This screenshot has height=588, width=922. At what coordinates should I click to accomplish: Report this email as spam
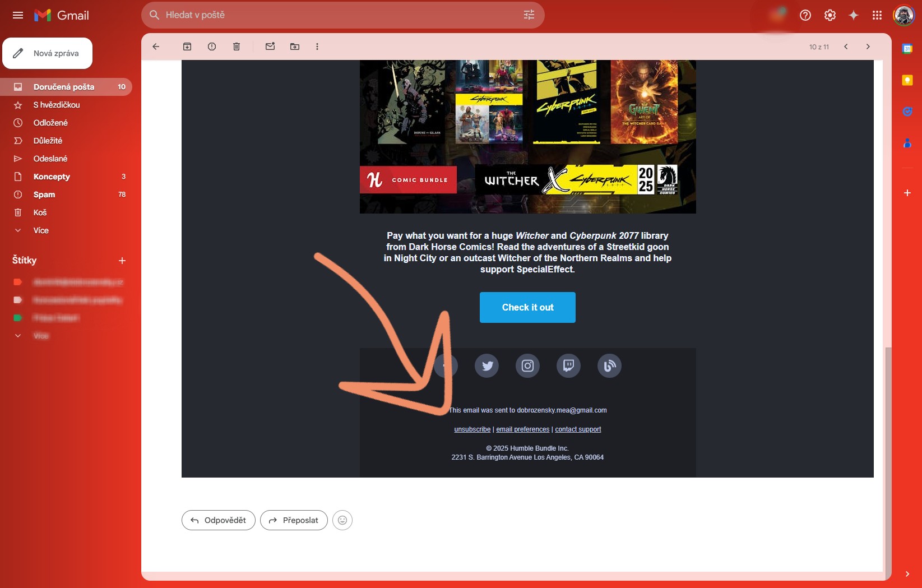click(x=212, y=47)
